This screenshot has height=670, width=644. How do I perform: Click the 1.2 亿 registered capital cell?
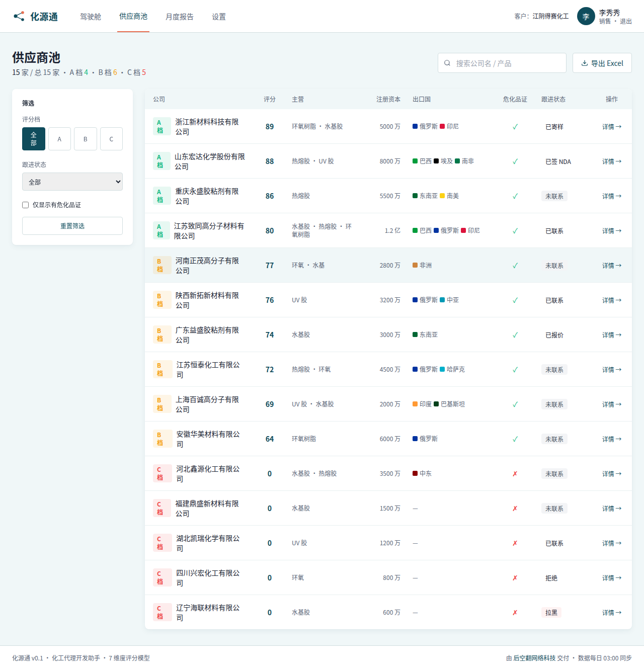click(392, 230)
